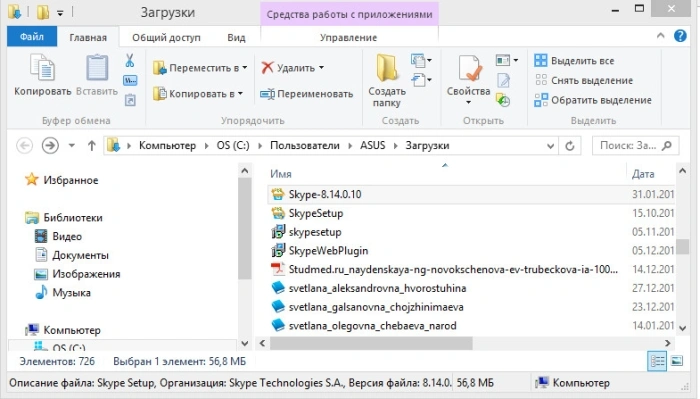Collapse the ribbon with the chevron

click(x=661, y=36)
